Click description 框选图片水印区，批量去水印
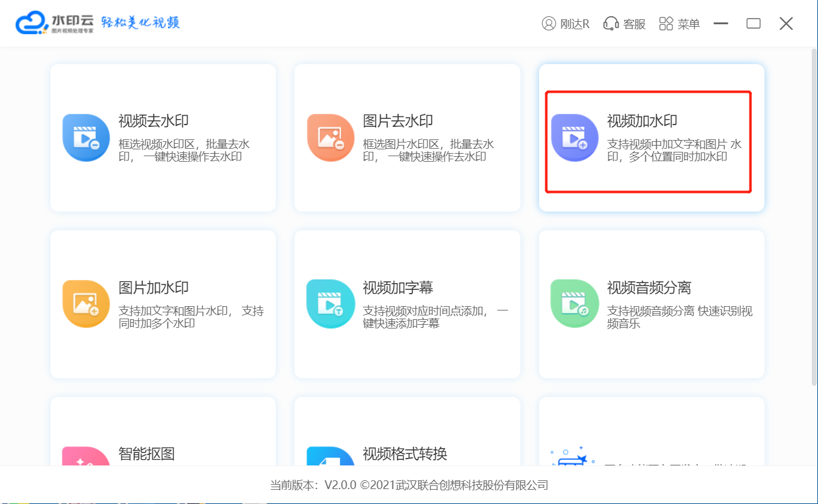 (428, 151)
